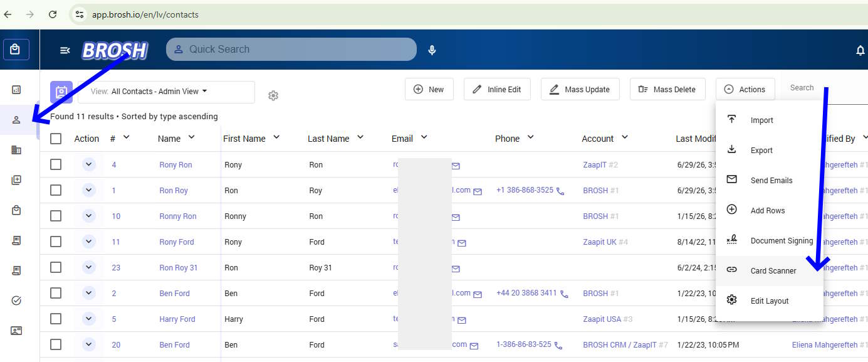Click the checkmark circle icon in sidebar
The height and width of the screenshot is (362, 868).
[16, 301]
